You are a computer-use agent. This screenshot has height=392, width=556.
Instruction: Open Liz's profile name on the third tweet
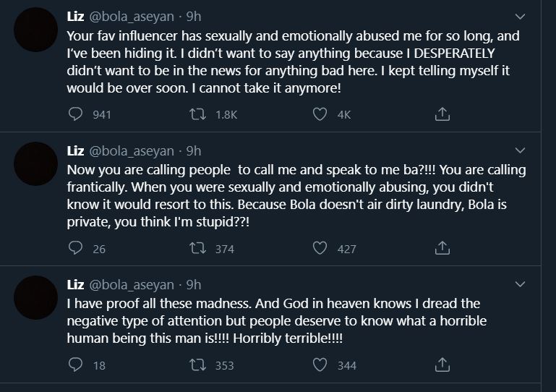pyautogui.click(x=75, y=284)
